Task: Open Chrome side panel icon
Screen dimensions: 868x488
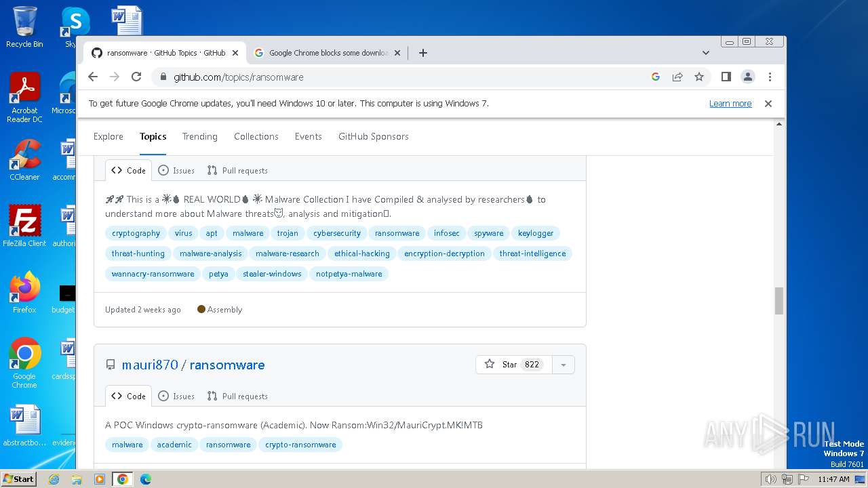Action: click(726, 77)
